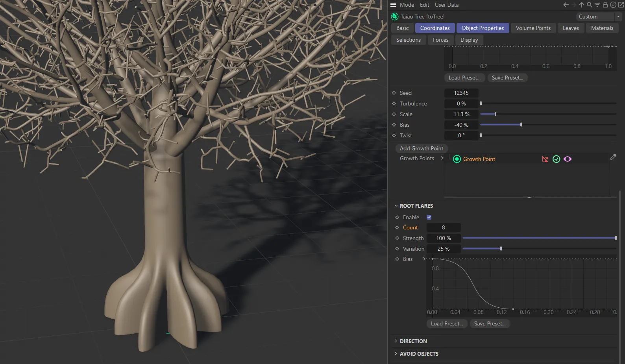The height and width of the screenshot is (364, 625).
Task: Click the Scale keyframe diamond
Action: (394, 114)
